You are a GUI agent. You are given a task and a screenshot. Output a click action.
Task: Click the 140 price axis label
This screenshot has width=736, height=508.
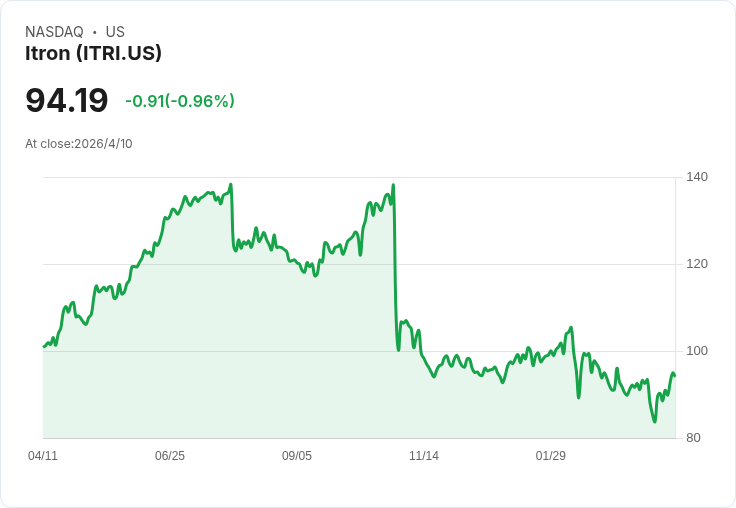click(x=697, y=177)
